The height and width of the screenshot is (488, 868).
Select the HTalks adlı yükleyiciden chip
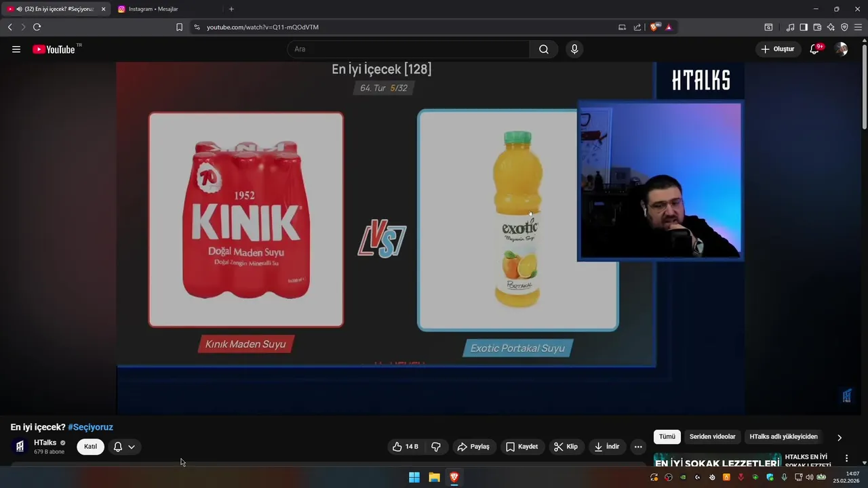tap(783, 437)
